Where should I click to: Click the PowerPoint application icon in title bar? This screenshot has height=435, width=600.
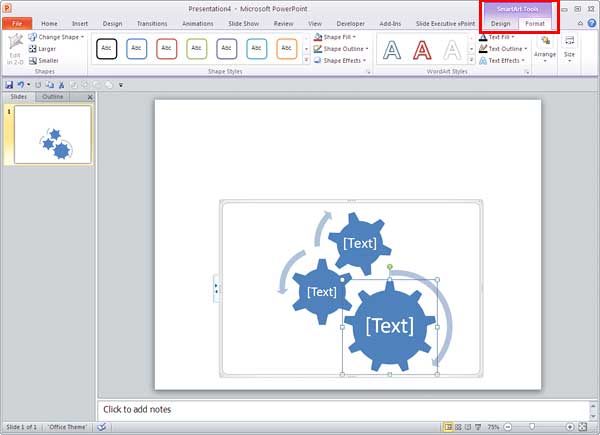[x=7, y=8]
